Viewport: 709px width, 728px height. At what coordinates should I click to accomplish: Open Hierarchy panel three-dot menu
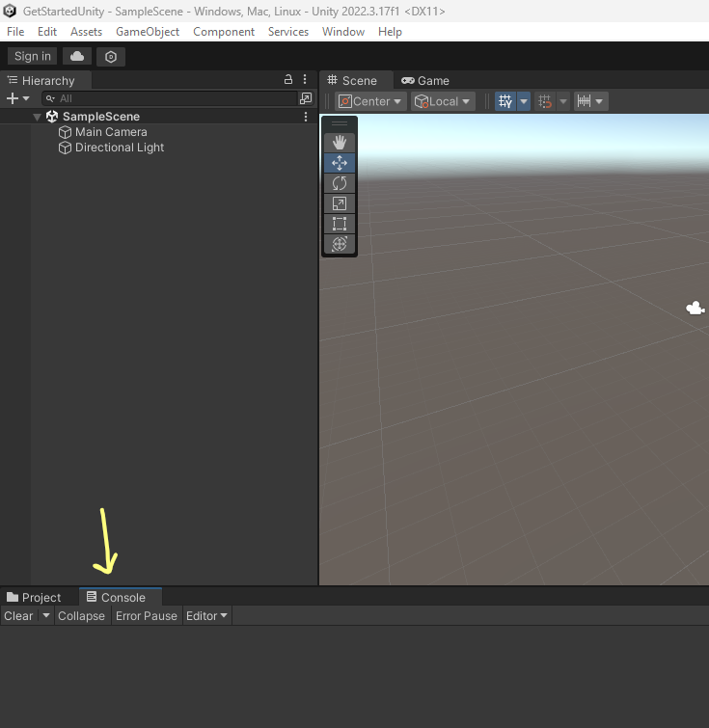[x=305, y=79]
